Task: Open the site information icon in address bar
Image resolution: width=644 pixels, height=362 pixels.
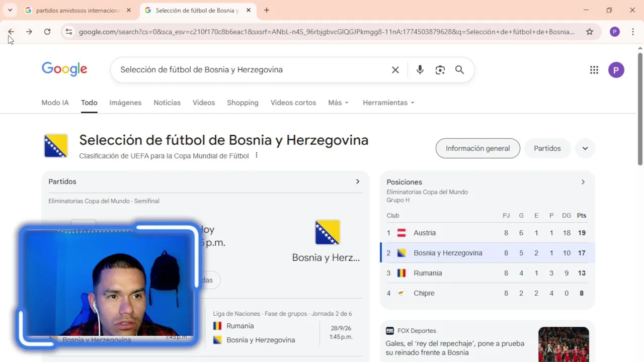Action: click(x=69, y=32)
